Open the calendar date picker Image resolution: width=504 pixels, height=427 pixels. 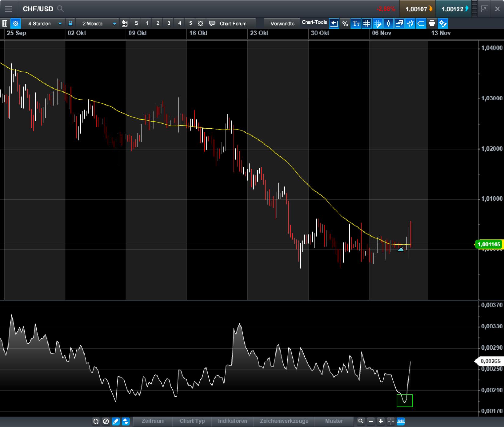click(124, 23)
